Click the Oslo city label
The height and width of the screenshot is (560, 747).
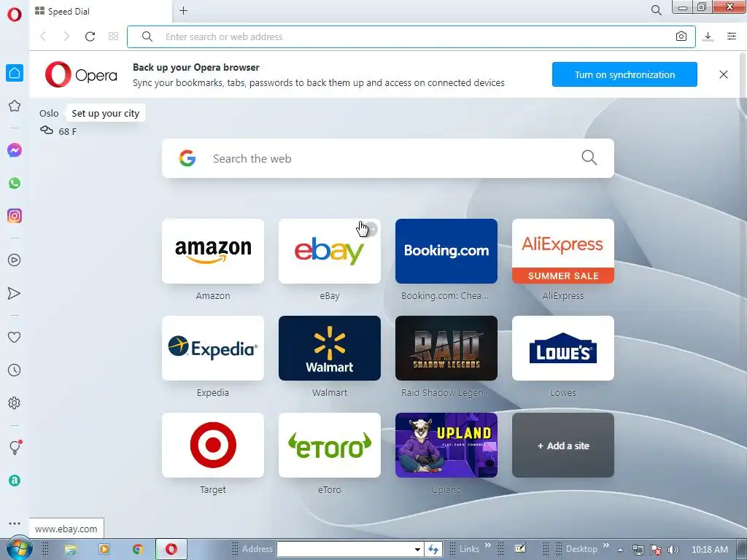49,113
